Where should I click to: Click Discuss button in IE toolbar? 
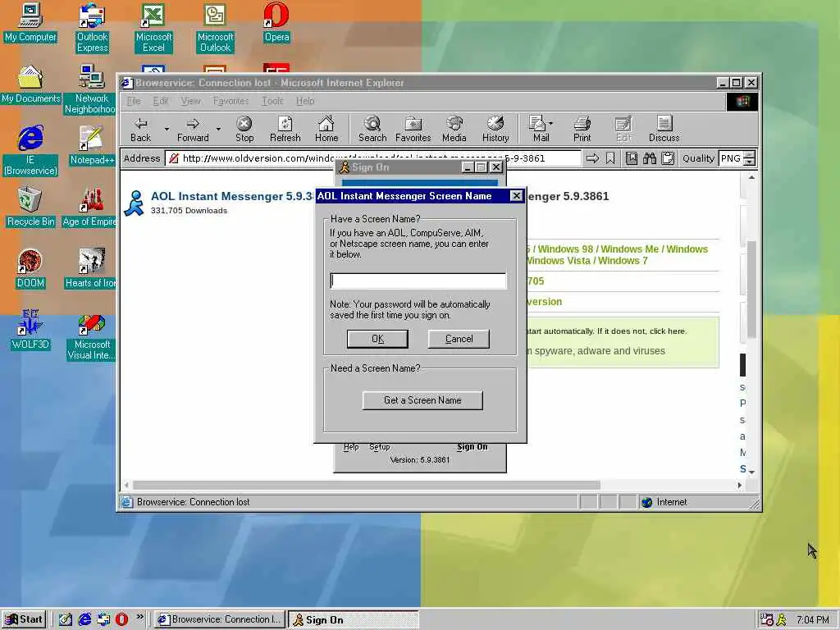click(664, 130)
